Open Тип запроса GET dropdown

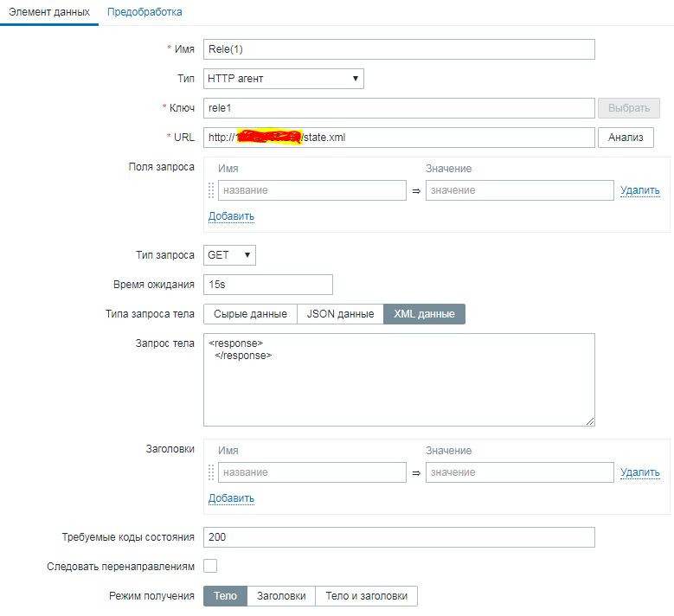(229, 255)
